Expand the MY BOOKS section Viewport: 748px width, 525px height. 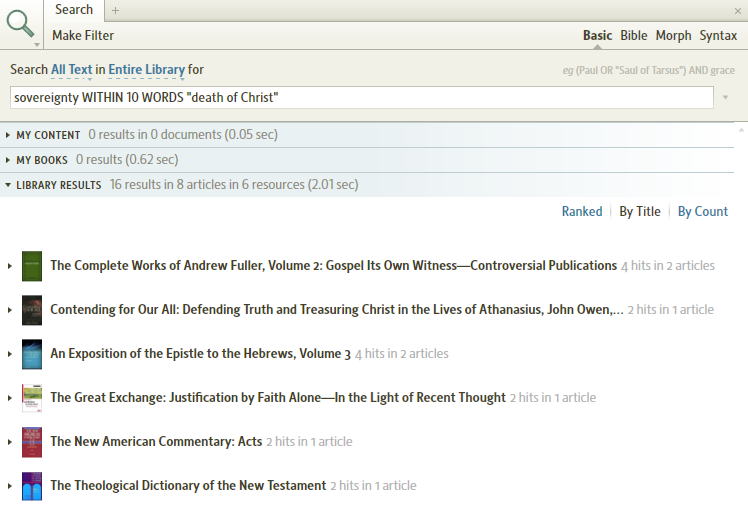[x=8, y=160]
